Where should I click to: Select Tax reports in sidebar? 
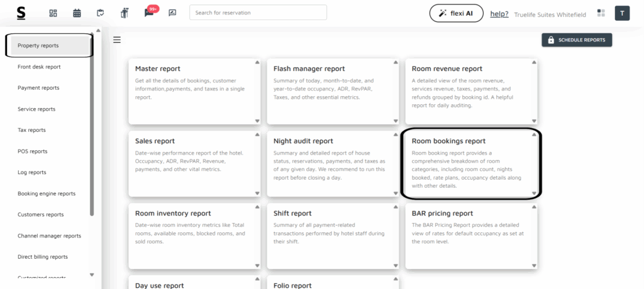click(31, 130)
